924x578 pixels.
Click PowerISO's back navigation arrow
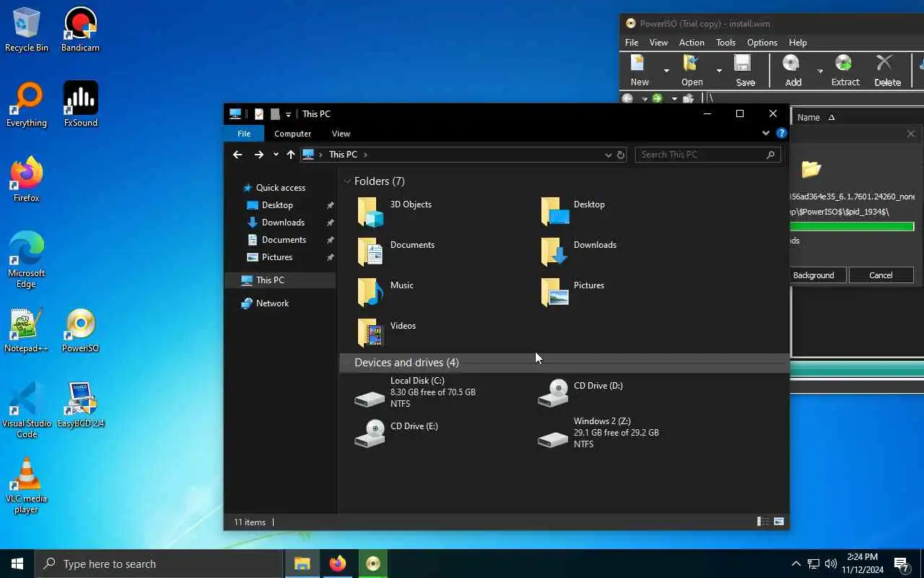click(x=627, y=99)
